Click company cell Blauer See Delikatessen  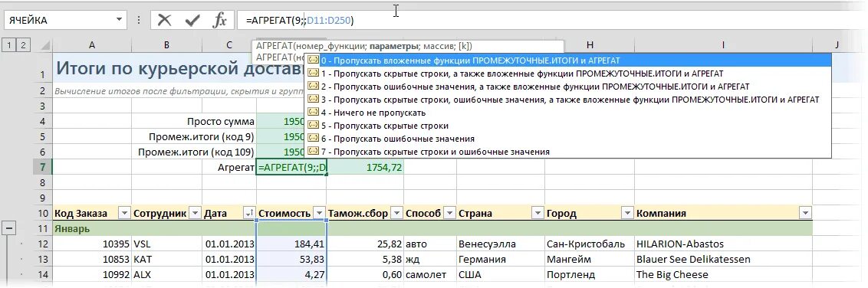click(x=723, y=259)
